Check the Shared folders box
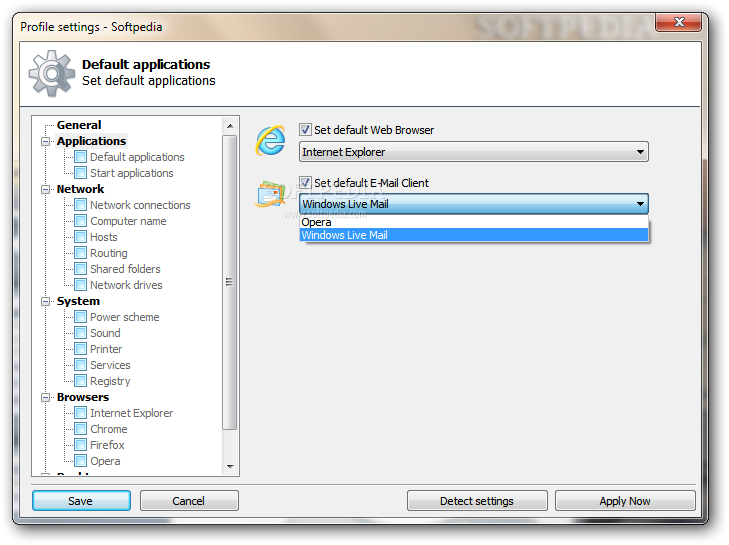This screenshot has height=545, width=729. pos(80,269)
